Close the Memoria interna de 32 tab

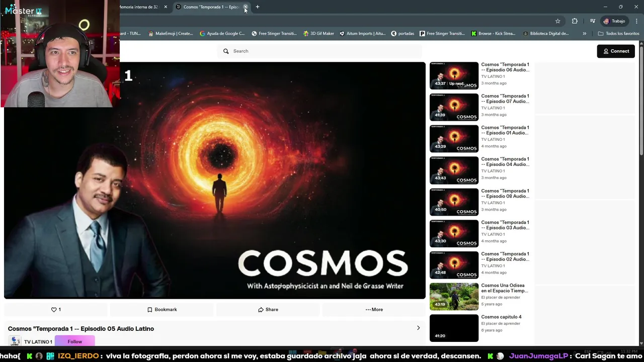click(166, 7)
